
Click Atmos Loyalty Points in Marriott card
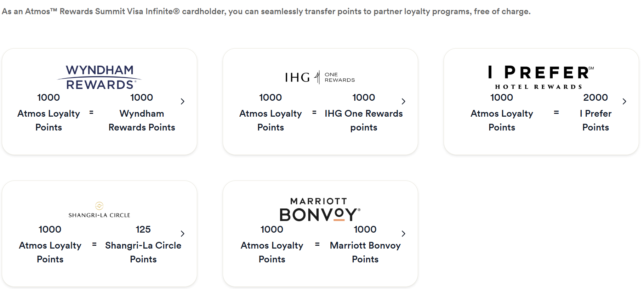coord(272,252)
